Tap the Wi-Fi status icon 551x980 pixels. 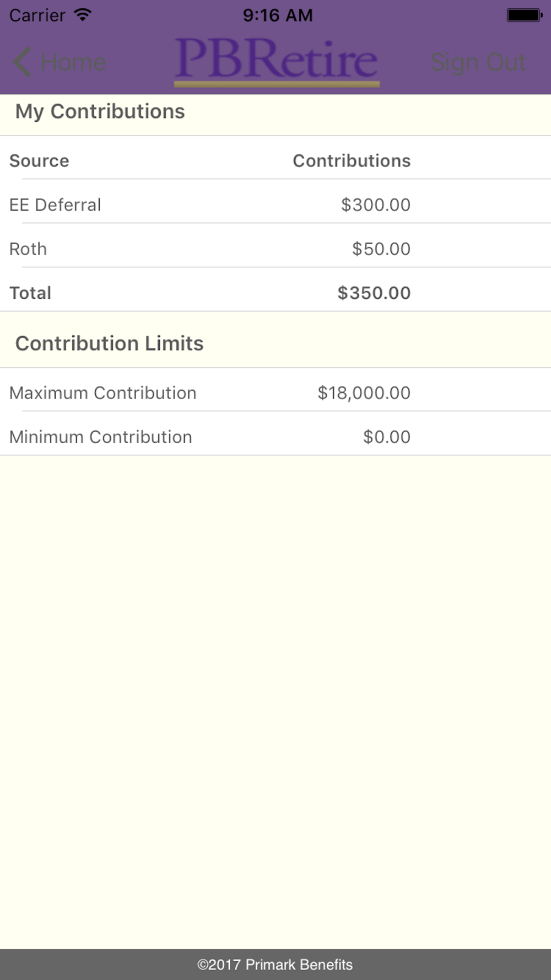pyautogui.click(x=83, y=15)
